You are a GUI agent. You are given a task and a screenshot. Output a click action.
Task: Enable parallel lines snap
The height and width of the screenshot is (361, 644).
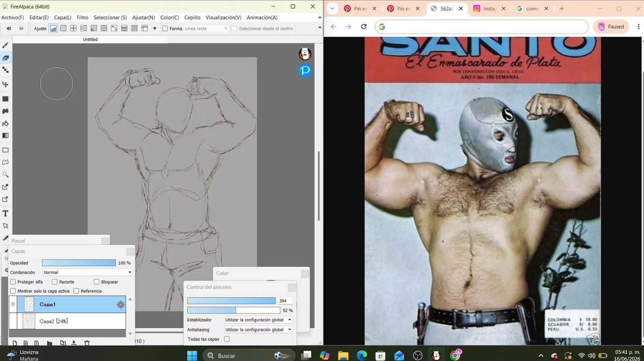pyautogui.click(x=63, y=28)
